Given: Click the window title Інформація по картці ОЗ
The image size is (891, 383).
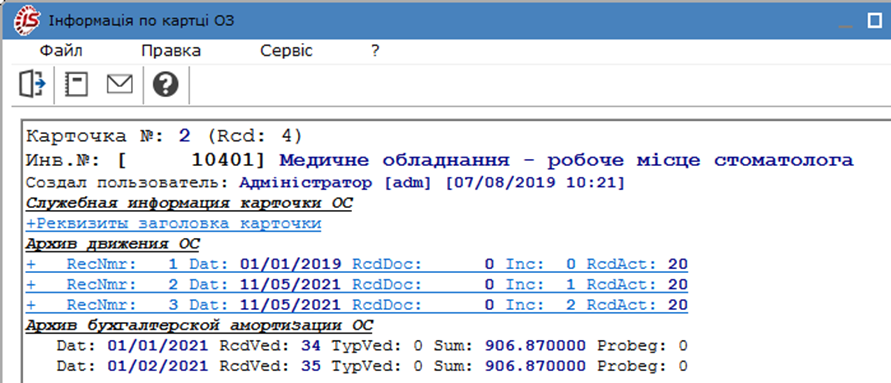Looking at the screenshot, I should [x=141, y=21].
